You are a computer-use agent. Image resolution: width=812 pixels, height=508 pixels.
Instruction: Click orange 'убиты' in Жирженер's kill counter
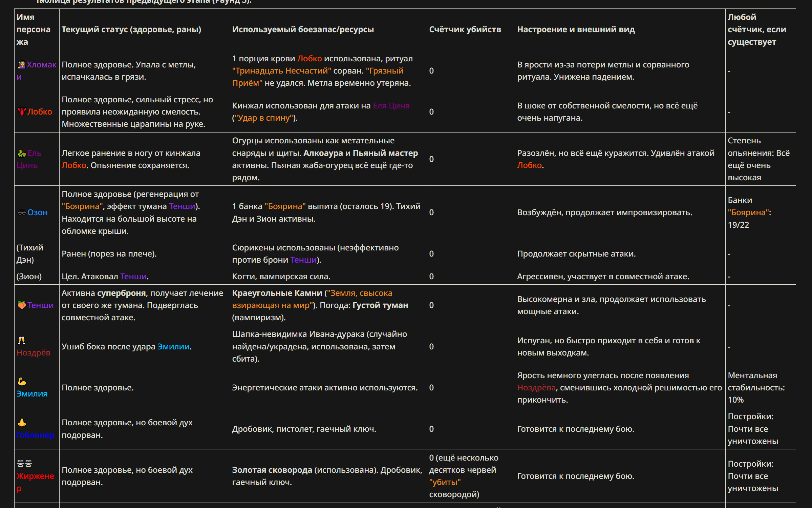(x=445, y=482)
